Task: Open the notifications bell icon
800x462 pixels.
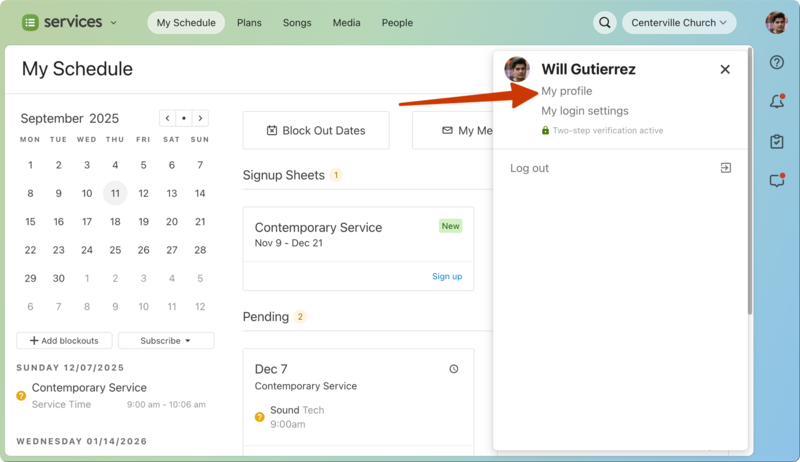Action: point(777,102)
